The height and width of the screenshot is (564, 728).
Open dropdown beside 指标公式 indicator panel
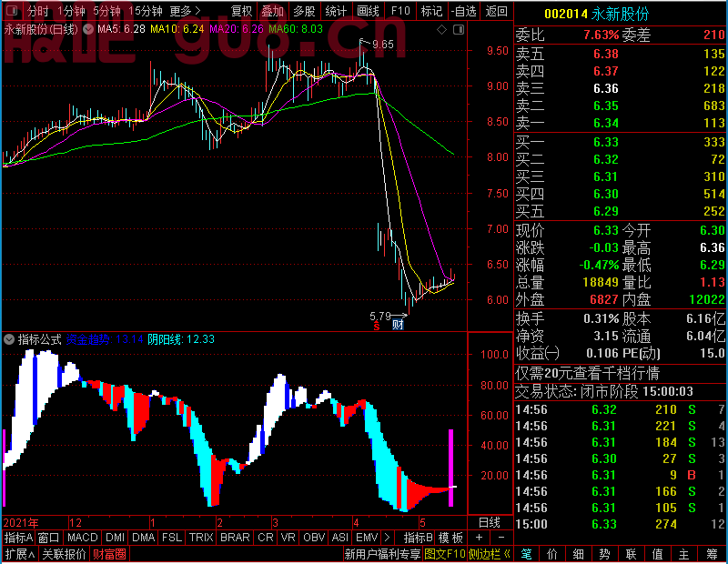tap(9, 339)
